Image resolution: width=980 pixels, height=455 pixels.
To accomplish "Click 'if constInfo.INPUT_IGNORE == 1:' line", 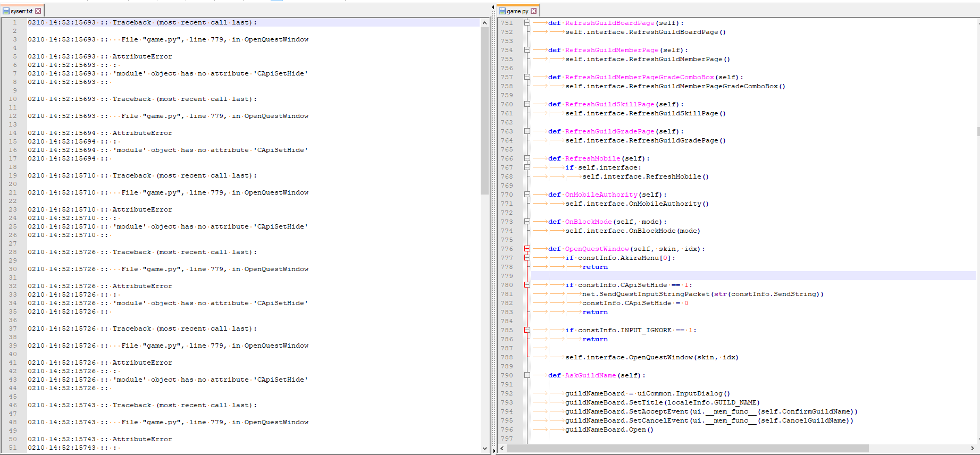I will click(631, 330).
